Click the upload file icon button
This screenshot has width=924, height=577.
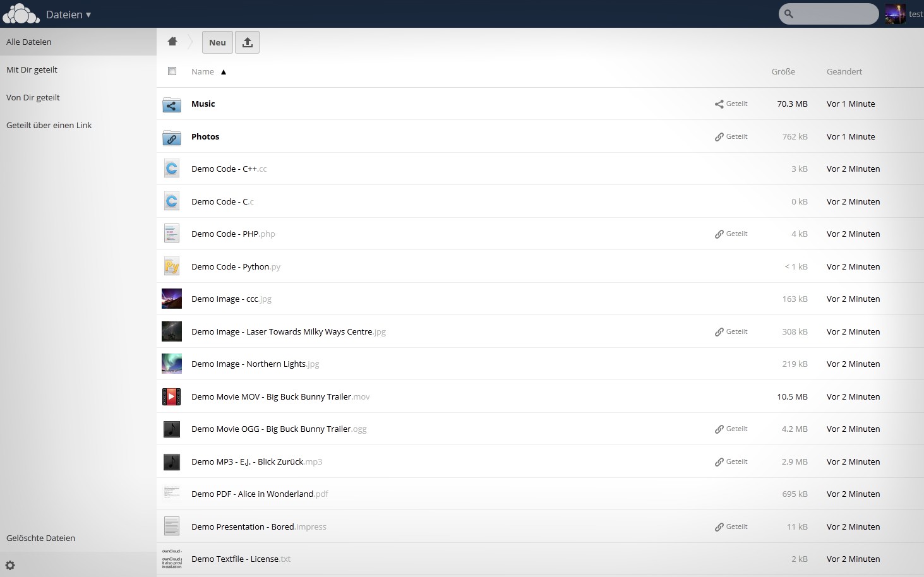pyautogui.click(x=247, y=42)
